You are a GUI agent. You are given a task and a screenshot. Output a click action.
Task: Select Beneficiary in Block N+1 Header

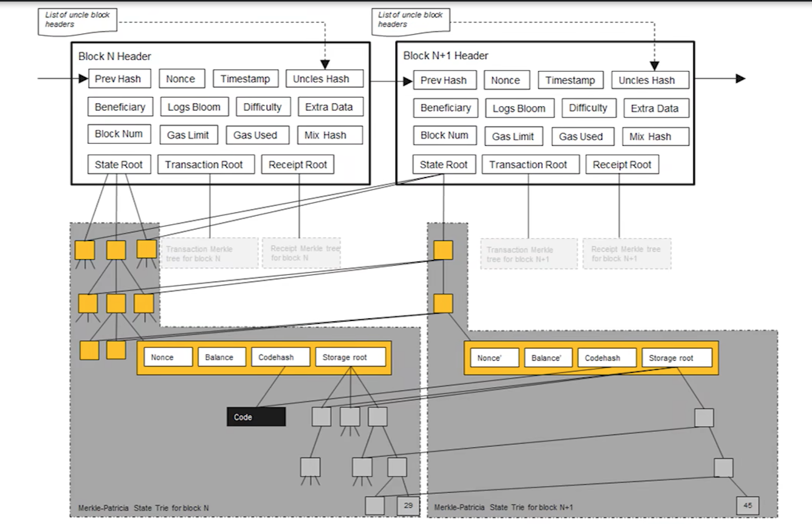446,108
